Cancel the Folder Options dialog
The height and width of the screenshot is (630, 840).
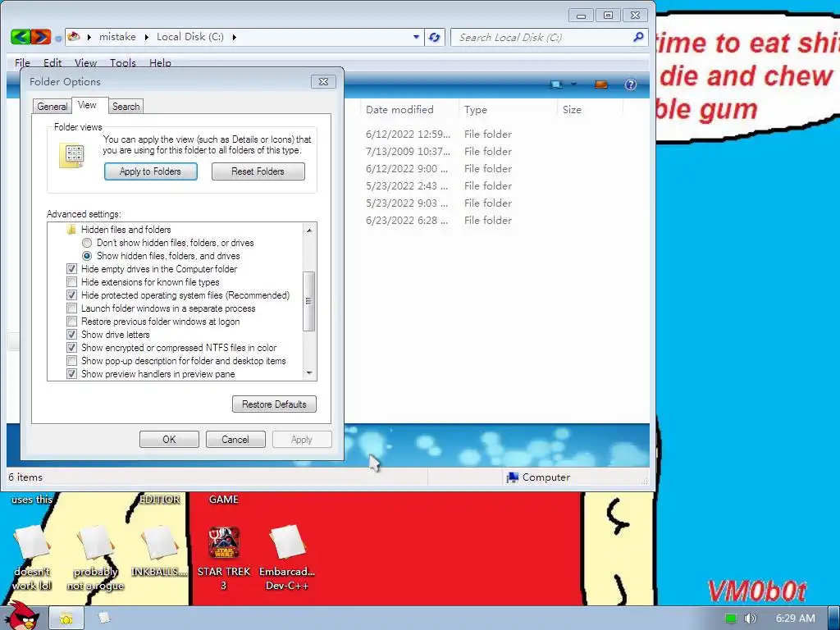tap(235, 440)
